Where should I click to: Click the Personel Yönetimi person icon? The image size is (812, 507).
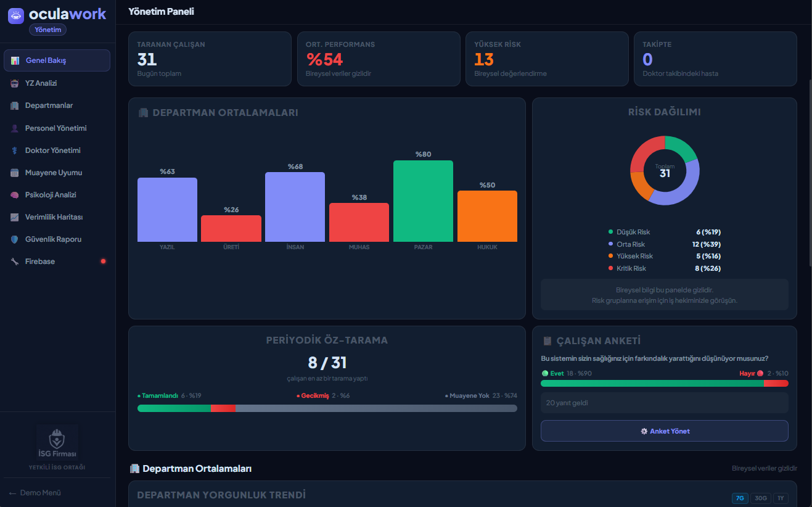pos(15,128)
